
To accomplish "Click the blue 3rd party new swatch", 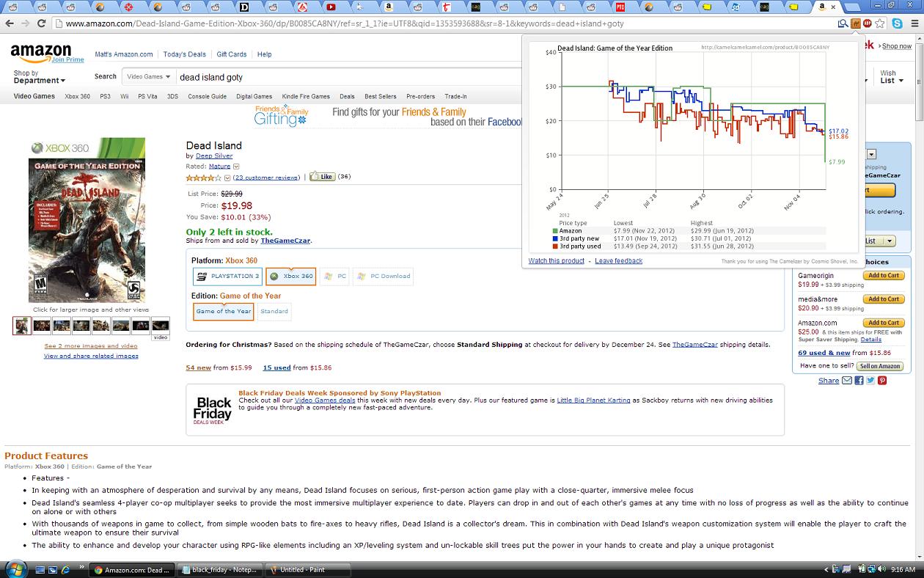I will click(556, 238).
